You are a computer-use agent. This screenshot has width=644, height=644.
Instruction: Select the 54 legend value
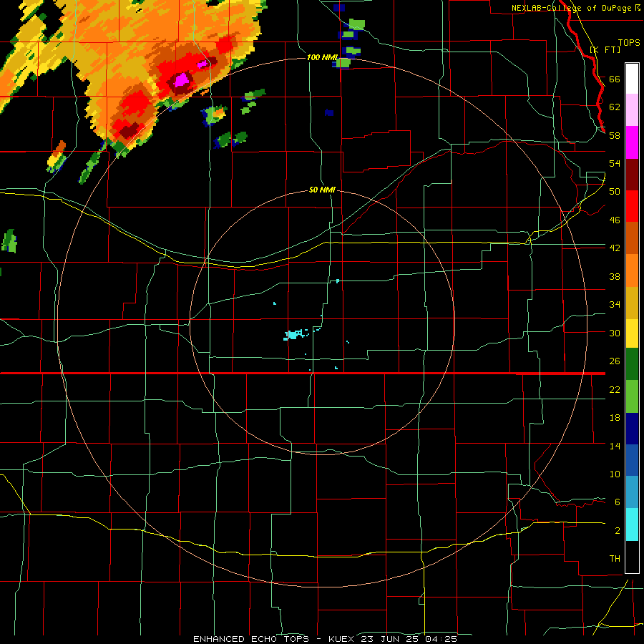point(615,163)
